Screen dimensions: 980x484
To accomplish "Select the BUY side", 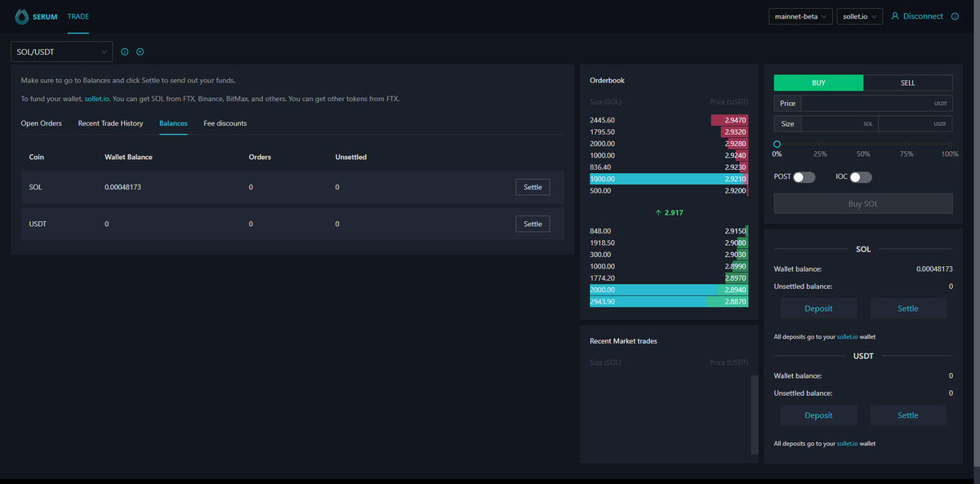I will pyautogui.click(x=818, y=82).
